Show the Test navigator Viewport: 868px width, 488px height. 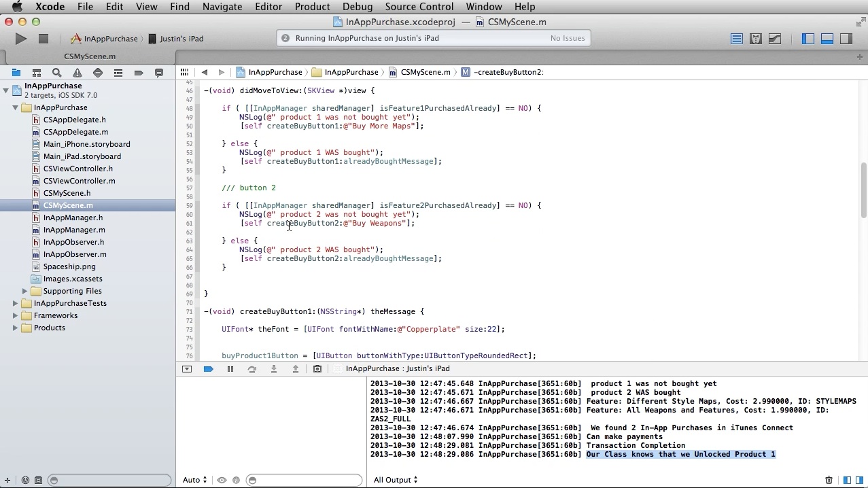[98, 73]
